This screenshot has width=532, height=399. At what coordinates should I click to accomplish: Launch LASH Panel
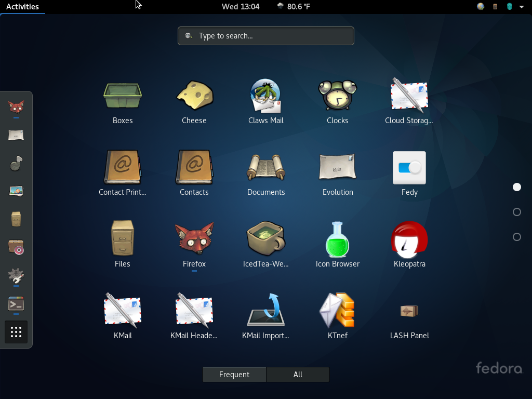coord(409,316)
